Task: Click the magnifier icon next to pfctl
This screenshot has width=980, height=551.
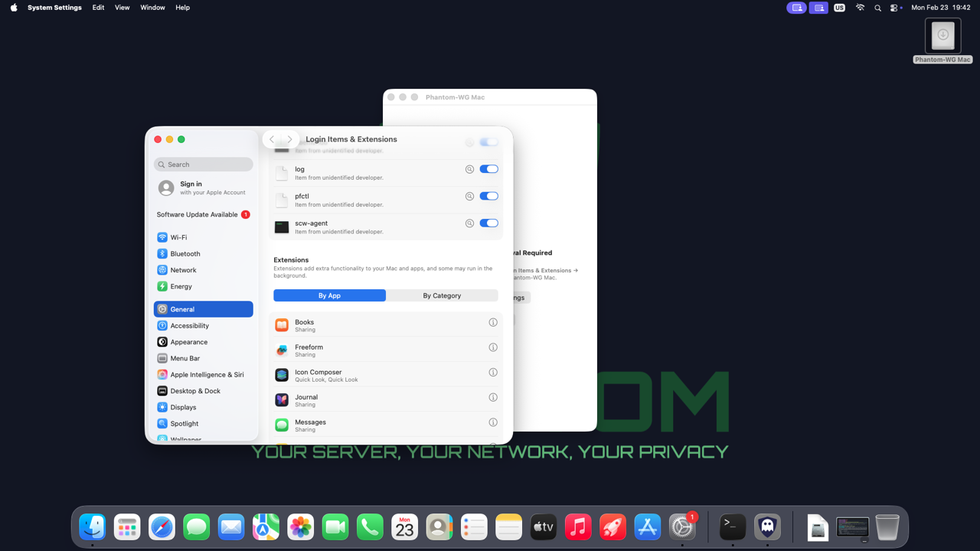Action: [469, 197]
